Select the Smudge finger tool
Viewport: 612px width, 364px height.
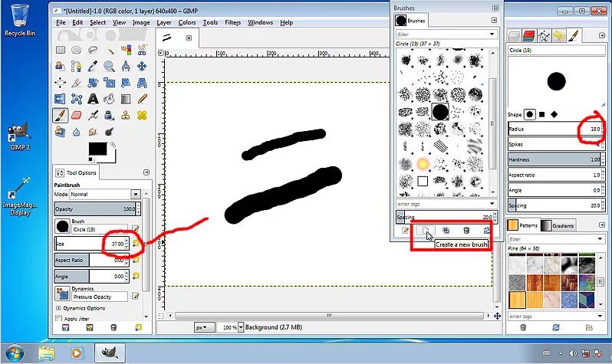click(x=93, y=132)
